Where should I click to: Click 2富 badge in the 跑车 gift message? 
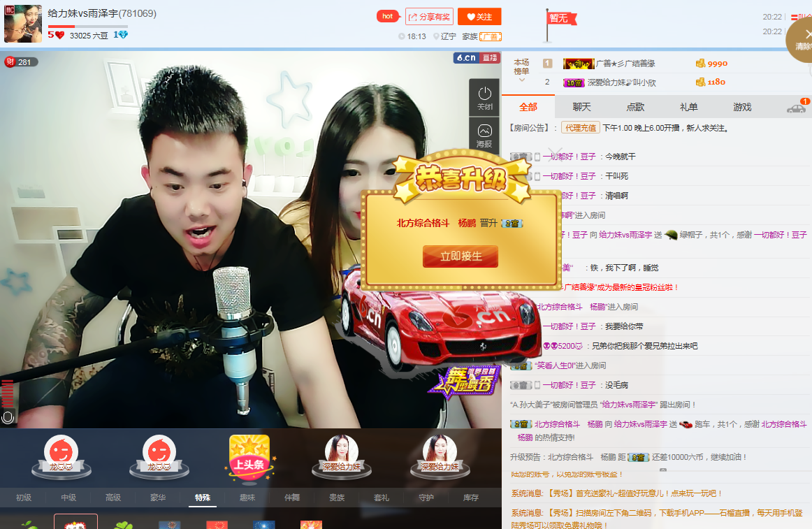point(521,424)
